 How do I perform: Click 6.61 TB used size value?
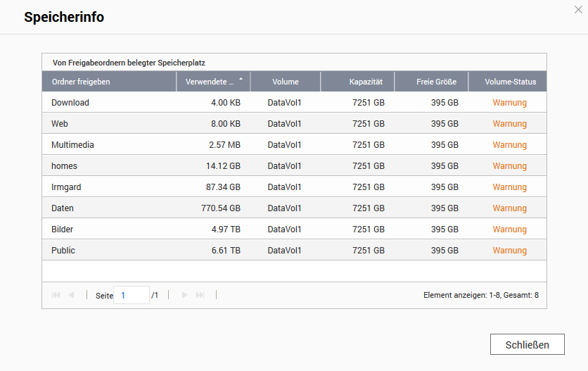226,250
